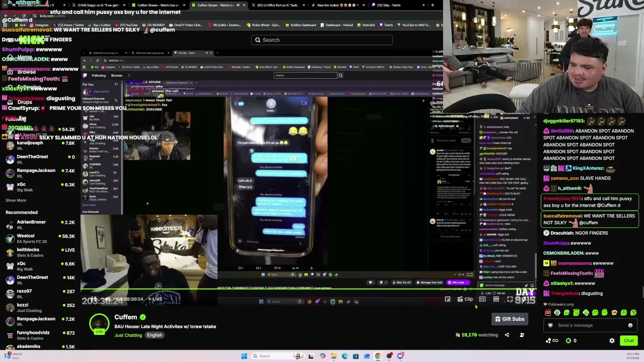Open the Windows Start menu
644x362 pixels.
244,356
